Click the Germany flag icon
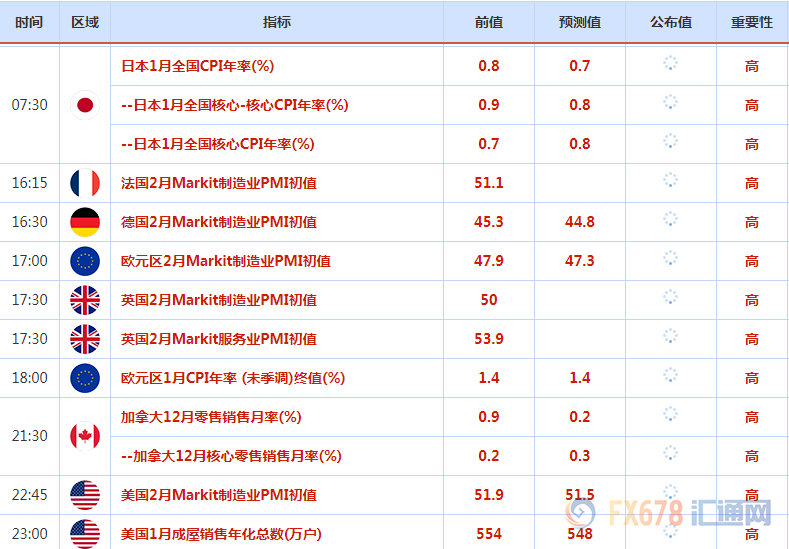Screen dimensions: 789x549 [85, 222]
